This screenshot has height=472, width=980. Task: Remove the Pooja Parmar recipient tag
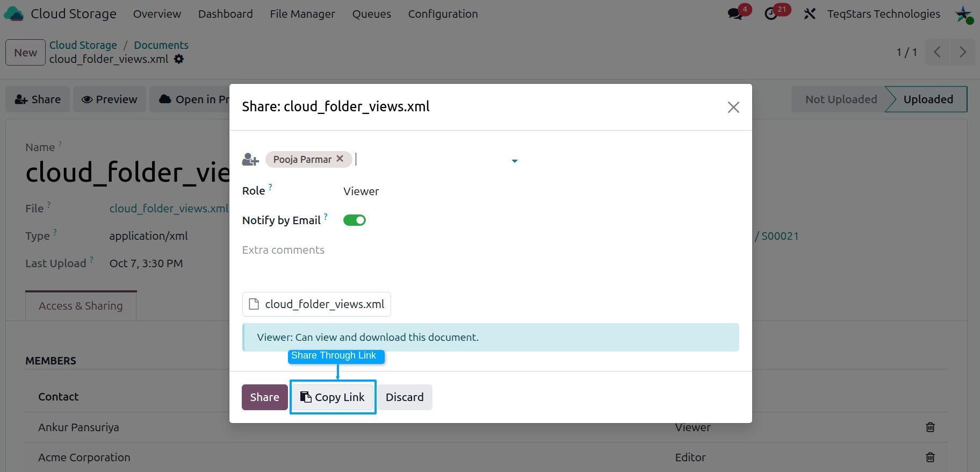[x=340, y=159]
